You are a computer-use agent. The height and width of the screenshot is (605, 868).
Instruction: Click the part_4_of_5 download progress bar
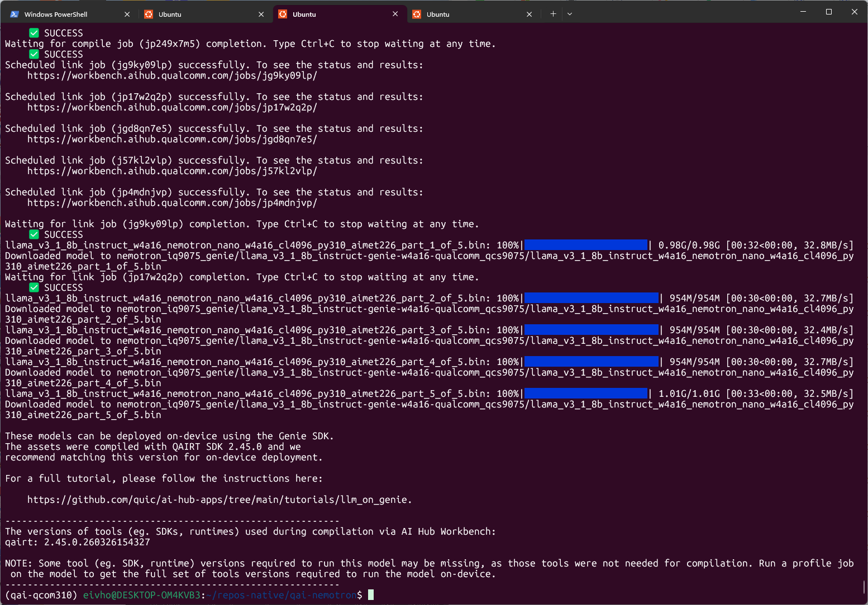point(592,362)
